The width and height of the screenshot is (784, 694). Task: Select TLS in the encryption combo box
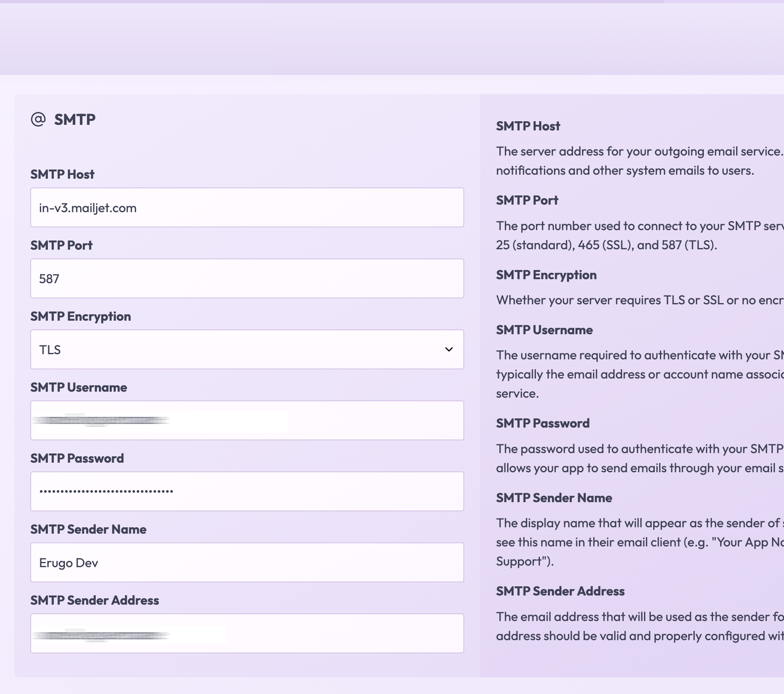(x=247, y=350)
